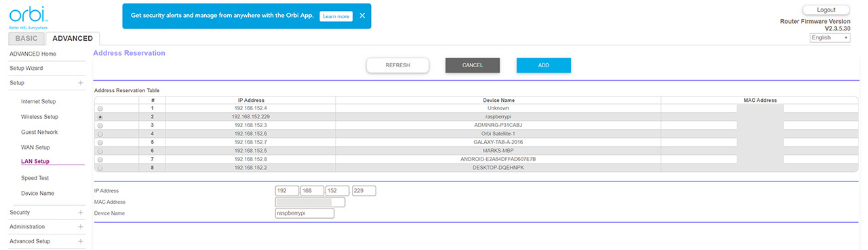
Task: Click the Unknown device name cell
Action: (498, 109)
